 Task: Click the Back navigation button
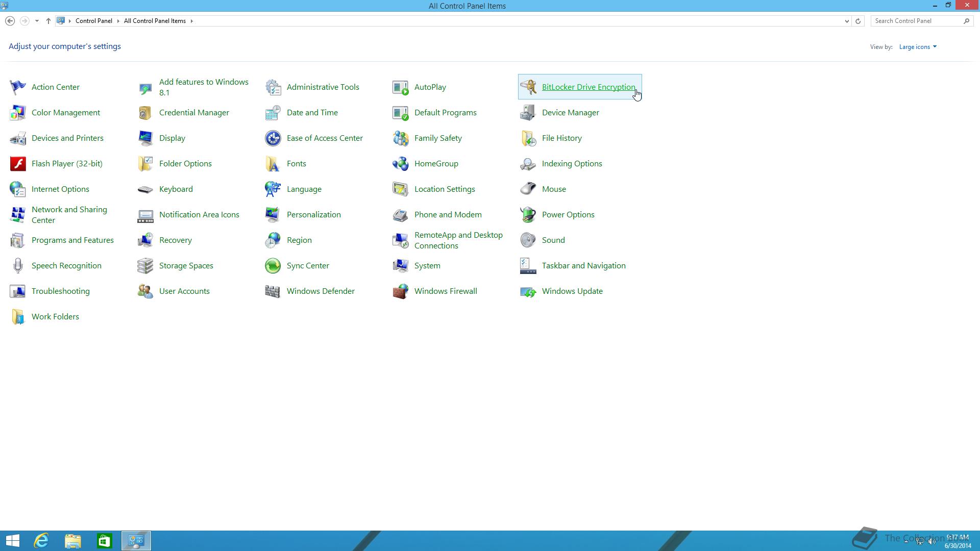coord(10,21)
